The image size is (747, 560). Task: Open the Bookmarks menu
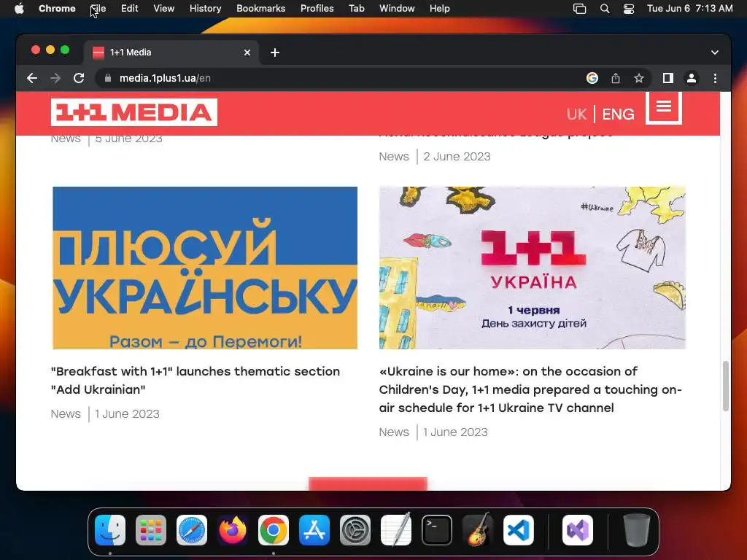pos(260,9)
